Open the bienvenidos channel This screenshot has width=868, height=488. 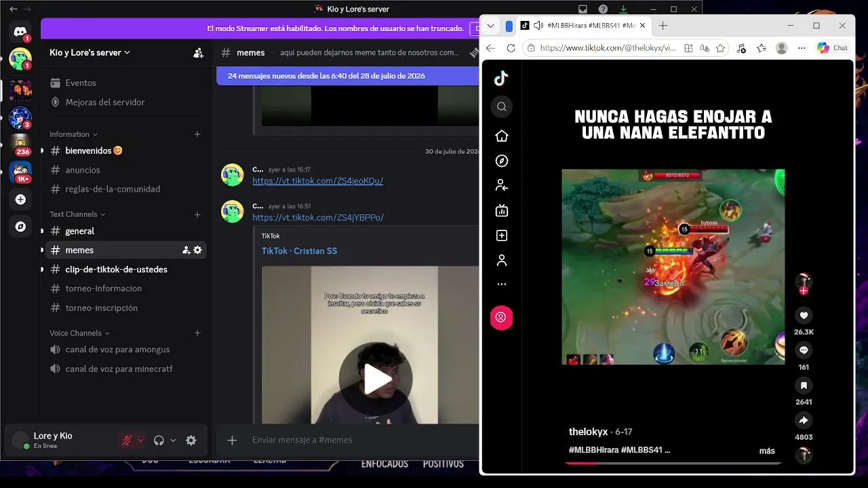pyautogui.click(x=125, y=150)
